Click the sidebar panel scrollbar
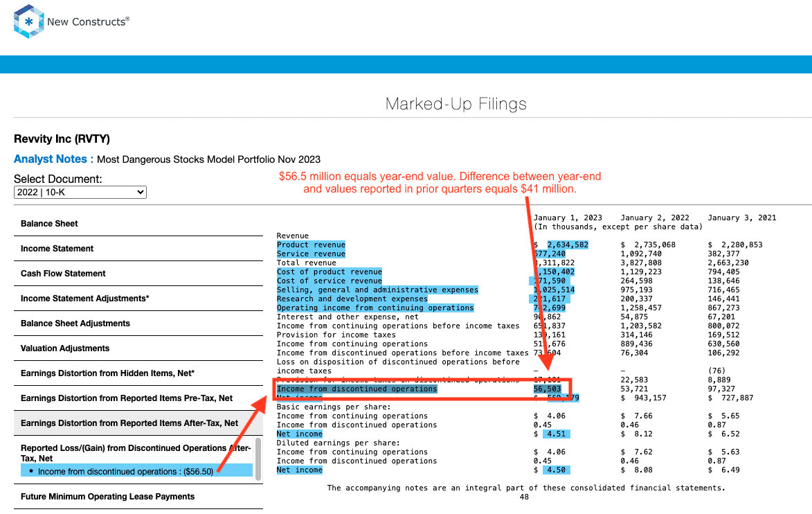812x514 pixels. point(258,459)
